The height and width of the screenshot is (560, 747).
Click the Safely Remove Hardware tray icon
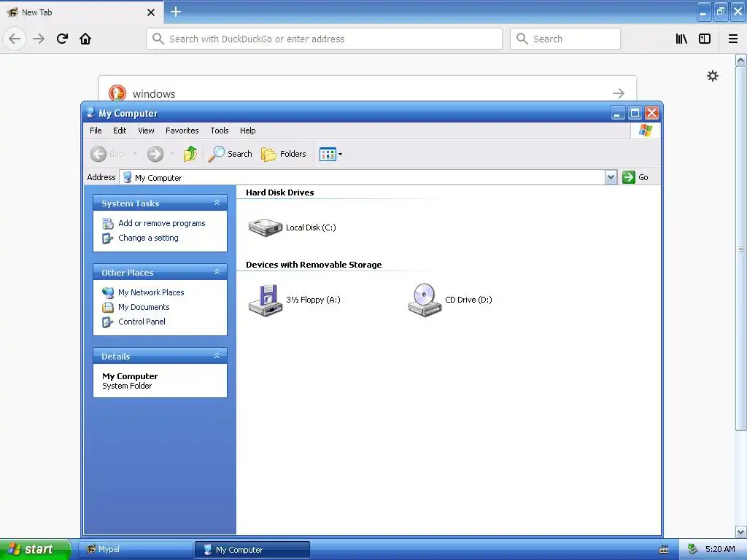pyautogui.click(x=692, y=549)
